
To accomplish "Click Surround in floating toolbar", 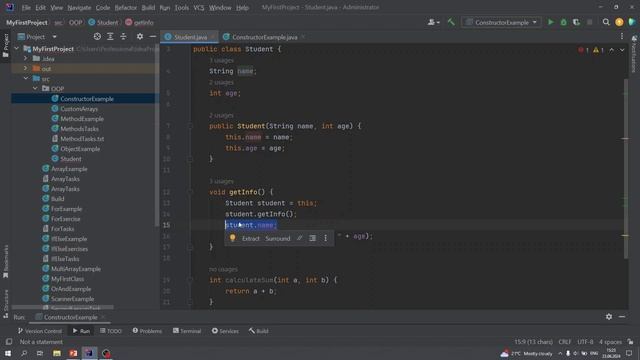I will coord(278,238).
